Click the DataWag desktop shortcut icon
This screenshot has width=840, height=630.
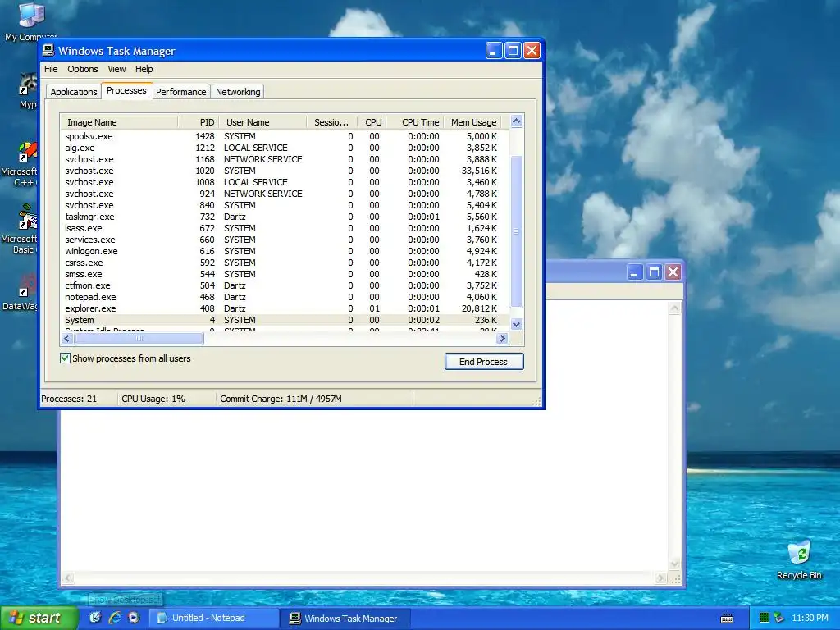pyautogui.click(x=21, y=292)
